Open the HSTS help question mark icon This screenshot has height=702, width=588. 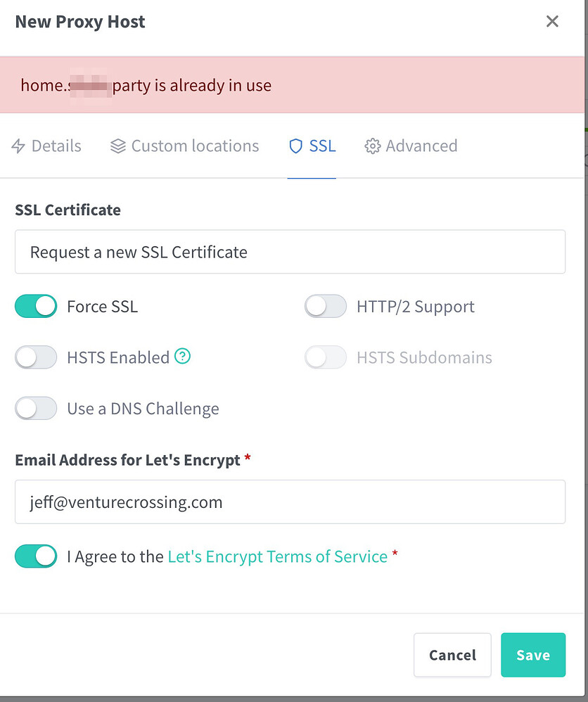pyautogui.click(x=182, y=357)
